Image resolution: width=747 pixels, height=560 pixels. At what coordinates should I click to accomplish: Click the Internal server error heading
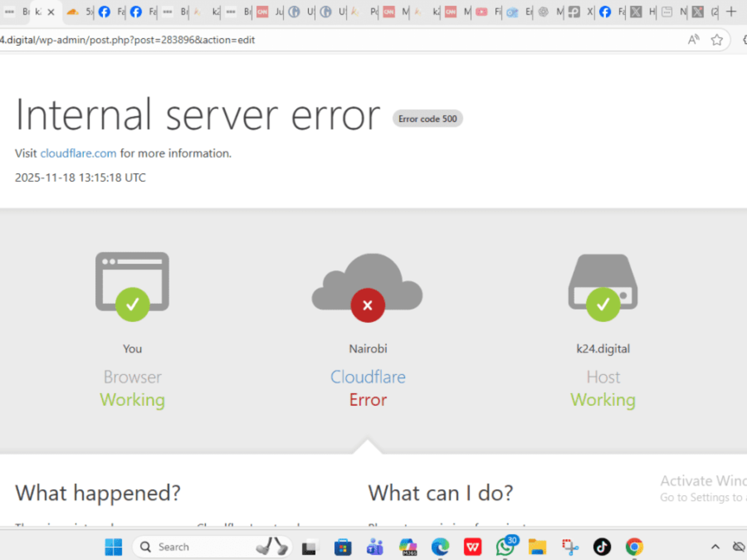point(198,115)
